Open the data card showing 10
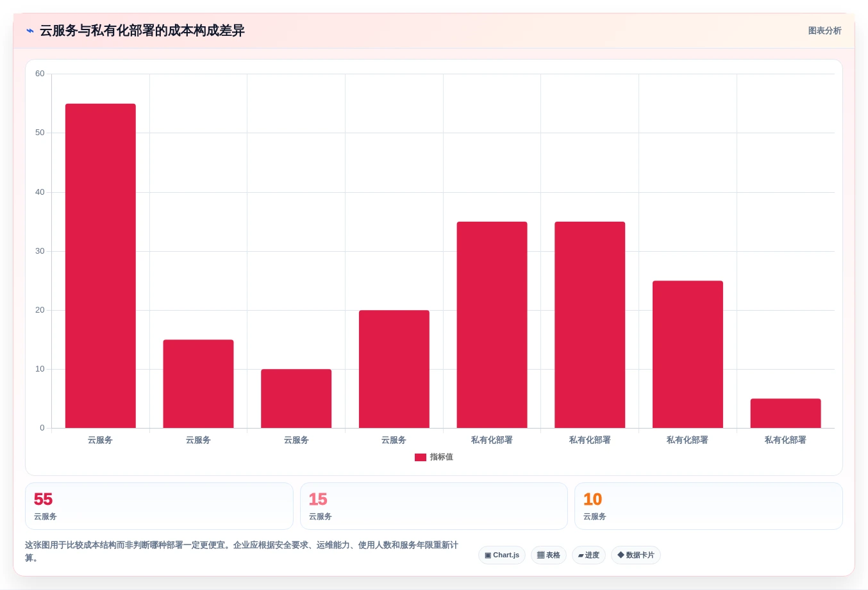Image resolution: width=868 pixels, height=590 pixels. click(x=708, y=506)
